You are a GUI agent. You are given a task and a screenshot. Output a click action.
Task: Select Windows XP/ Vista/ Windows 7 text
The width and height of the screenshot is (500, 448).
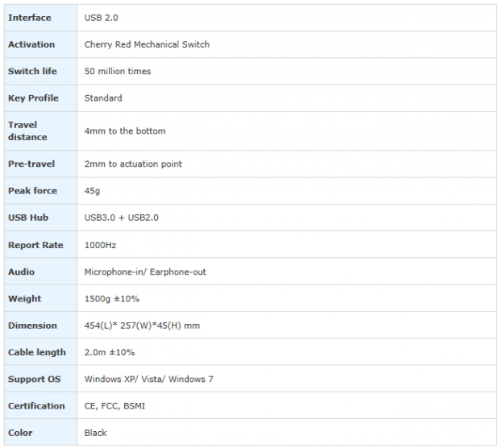[149, 379]
